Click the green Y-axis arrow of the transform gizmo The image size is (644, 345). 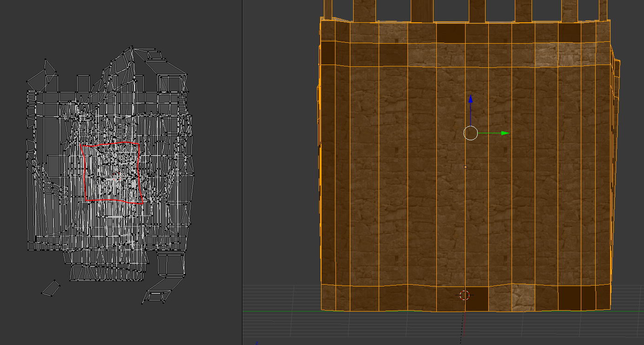[505, 133]
